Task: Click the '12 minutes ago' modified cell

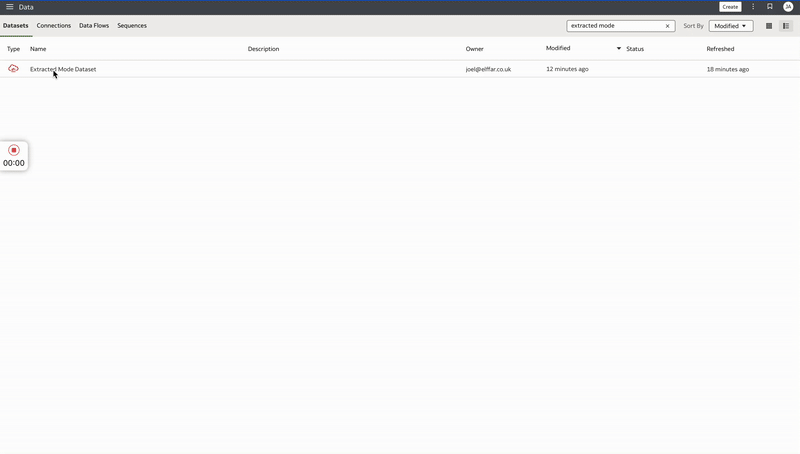Action: click(567, 69)
